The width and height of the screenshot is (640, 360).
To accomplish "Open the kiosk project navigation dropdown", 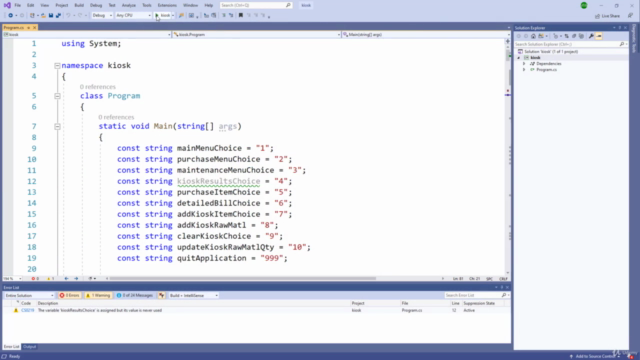I will (x=87, y=35).
